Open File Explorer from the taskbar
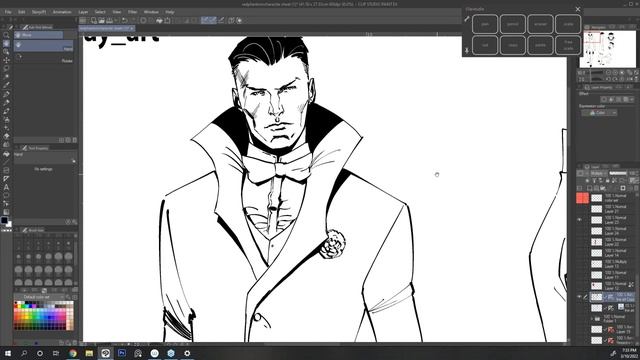Viewport: 640px width, 360px height. click(x=89, y=353)
